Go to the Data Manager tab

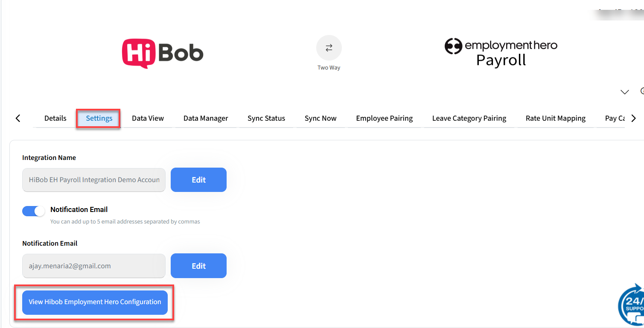pyautogui.click(x=206, y=118)
